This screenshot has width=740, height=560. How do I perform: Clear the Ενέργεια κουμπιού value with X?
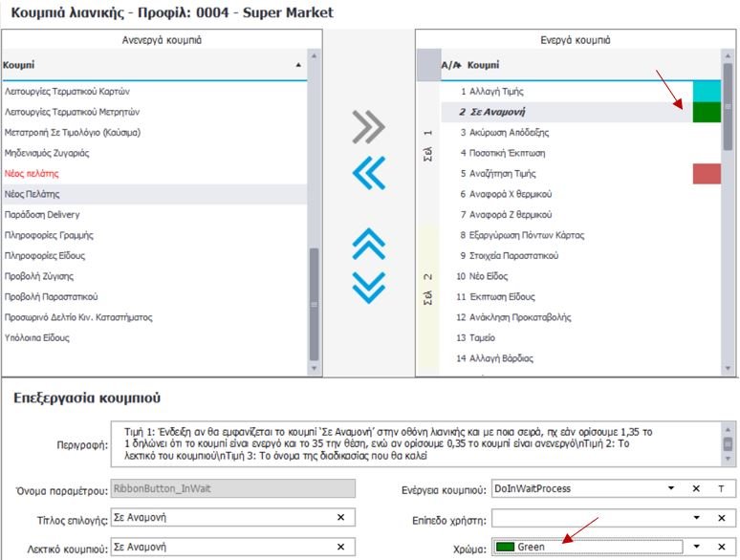point(695,488)
